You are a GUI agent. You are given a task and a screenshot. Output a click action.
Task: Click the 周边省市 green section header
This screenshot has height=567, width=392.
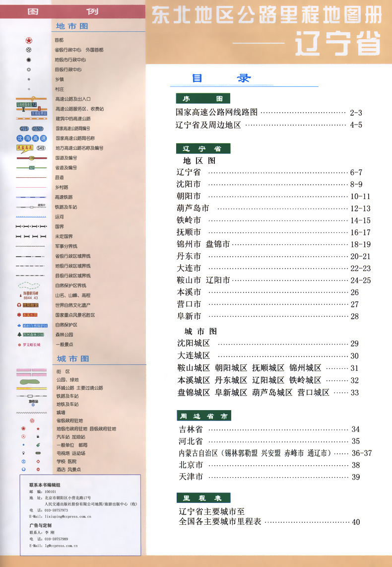pyautogui.click(x=204, y=416)
